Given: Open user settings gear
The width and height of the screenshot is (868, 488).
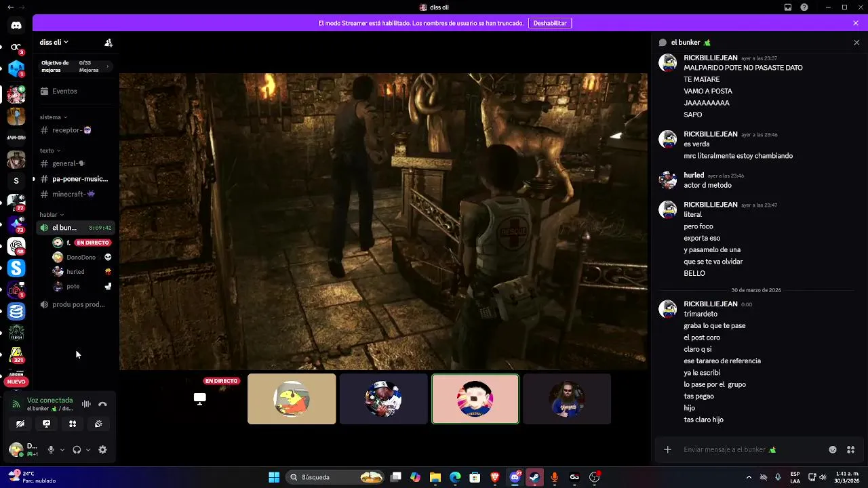Looking at the screenshot, I should (102, 449).
